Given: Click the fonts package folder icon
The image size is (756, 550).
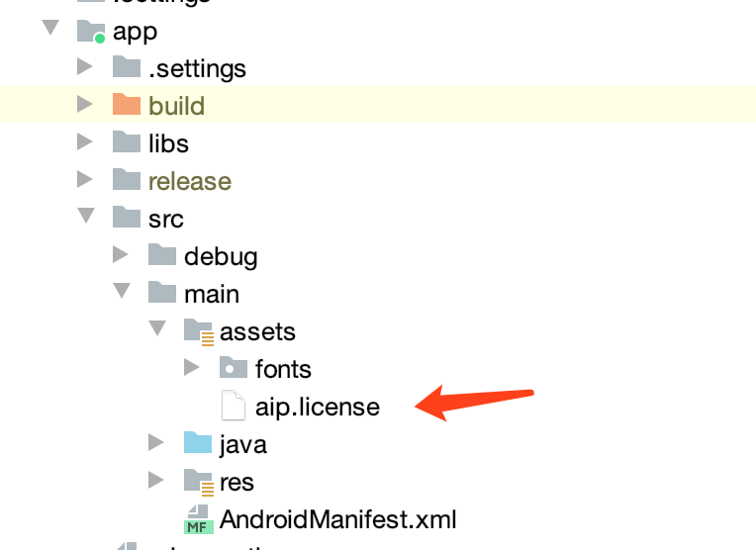Looking at the screenshot, I should pyautogui.click(x=234, y=367).
